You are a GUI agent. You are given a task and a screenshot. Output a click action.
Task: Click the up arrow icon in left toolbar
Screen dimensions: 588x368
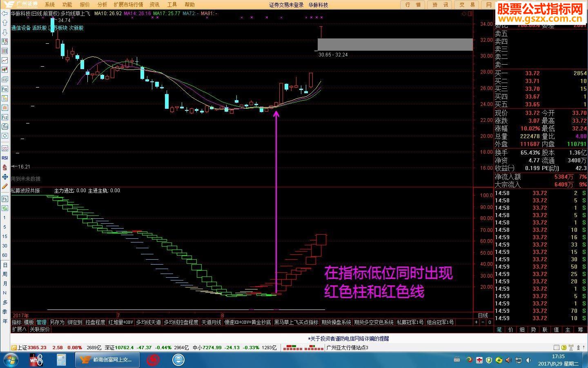(5, 23)
